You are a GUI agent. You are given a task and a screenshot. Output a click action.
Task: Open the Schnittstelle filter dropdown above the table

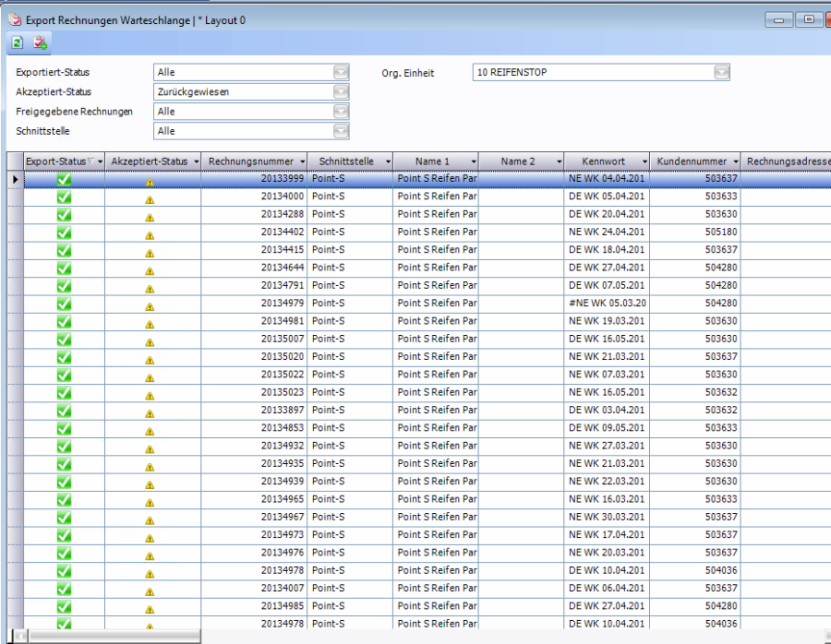coord(341,132)
